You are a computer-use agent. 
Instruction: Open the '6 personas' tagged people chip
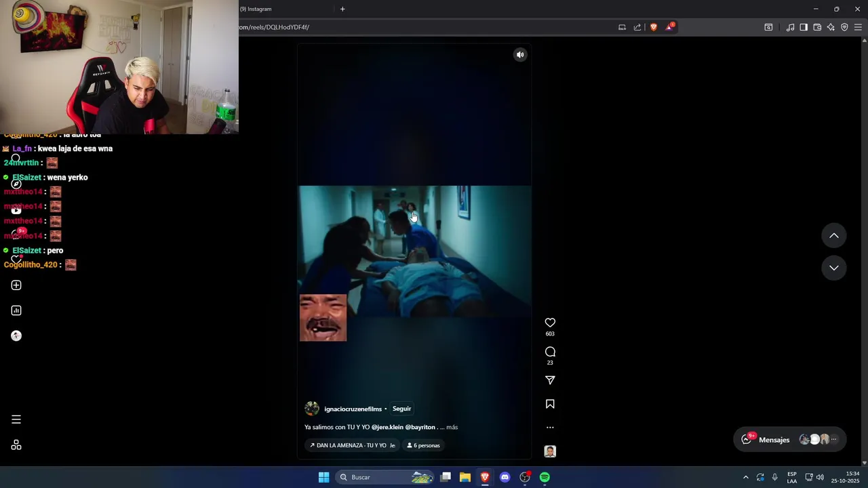click(x=423, y=445)
